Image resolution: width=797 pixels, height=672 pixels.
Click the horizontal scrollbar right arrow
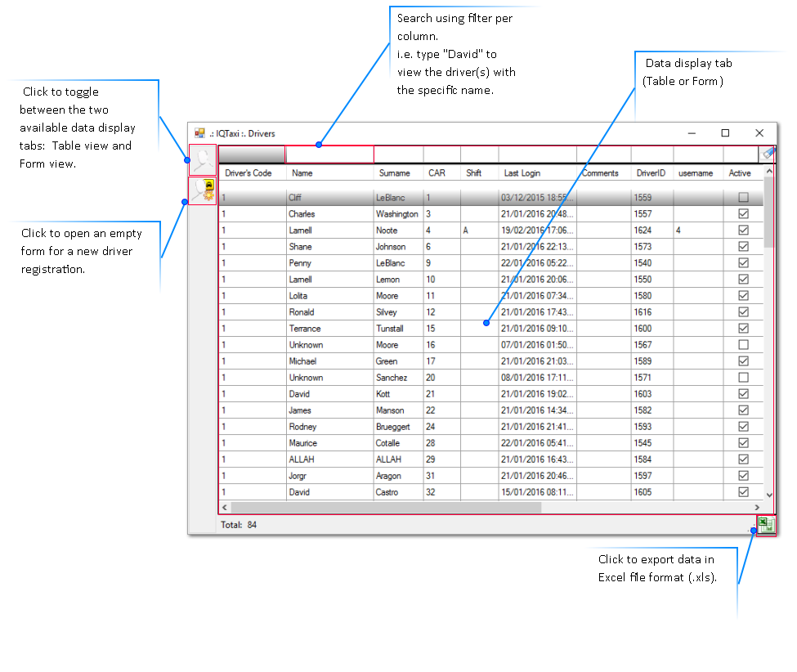coord(757,508)
